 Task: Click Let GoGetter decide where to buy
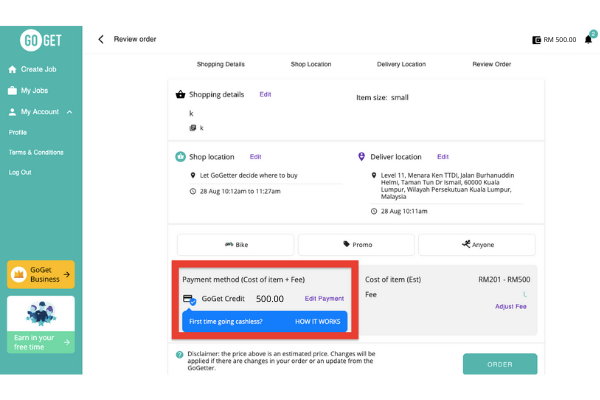coord(248,175)
